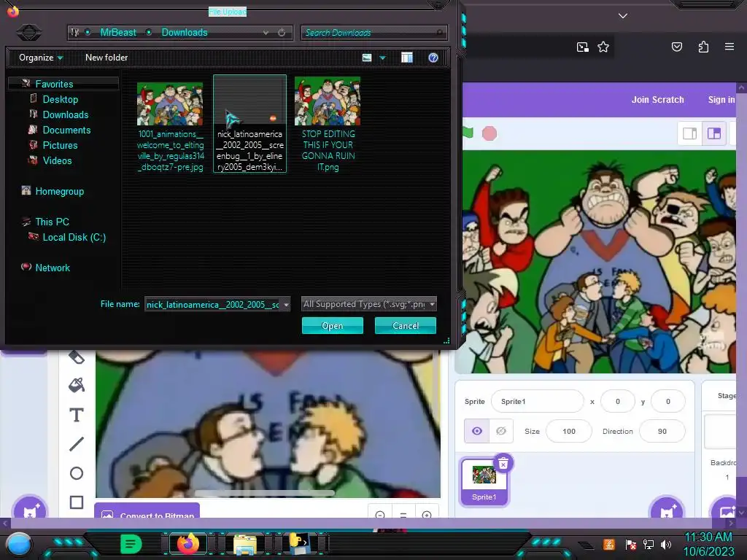Viewport: 747px width, 560px height.
Task: Click the sprite Size field
Action: (x=569, y=431)
